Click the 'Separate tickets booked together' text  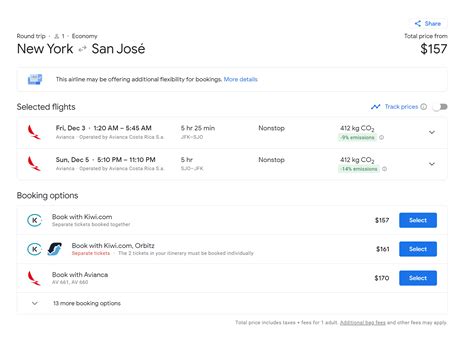[91, 225]
